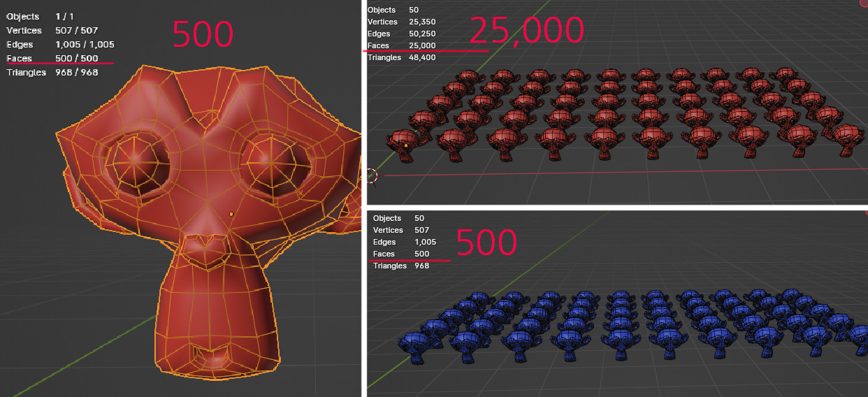
Task: Click the orange origin dot on the large monkey's face
Action: coord(231,213)
